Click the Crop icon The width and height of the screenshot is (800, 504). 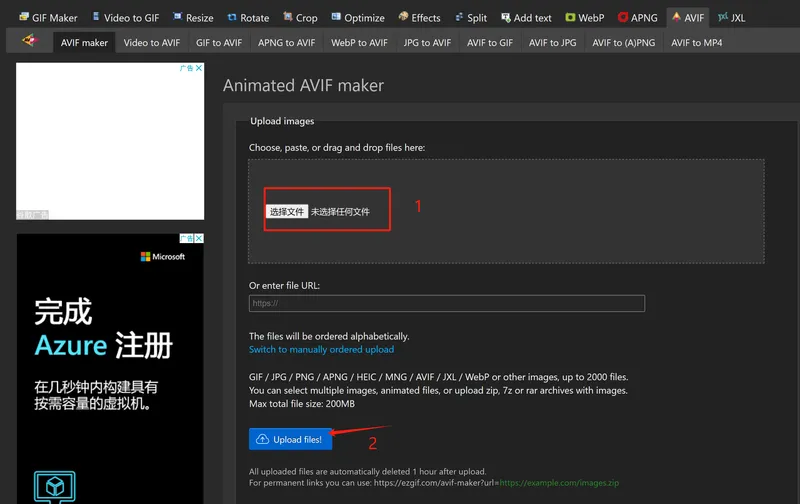288,17
